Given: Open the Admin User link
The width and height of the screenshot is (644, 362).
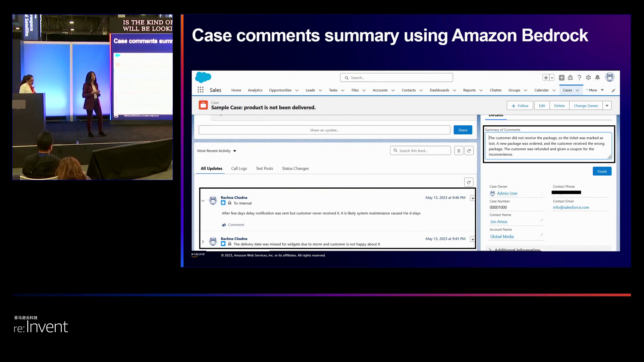Looking at the screenshot, I should pos(507,193).
